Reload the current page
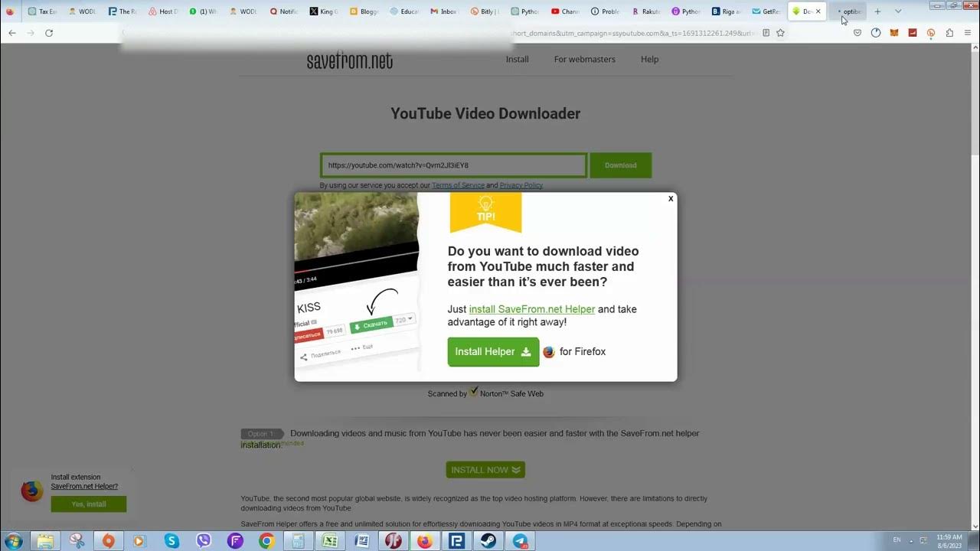 49,33
